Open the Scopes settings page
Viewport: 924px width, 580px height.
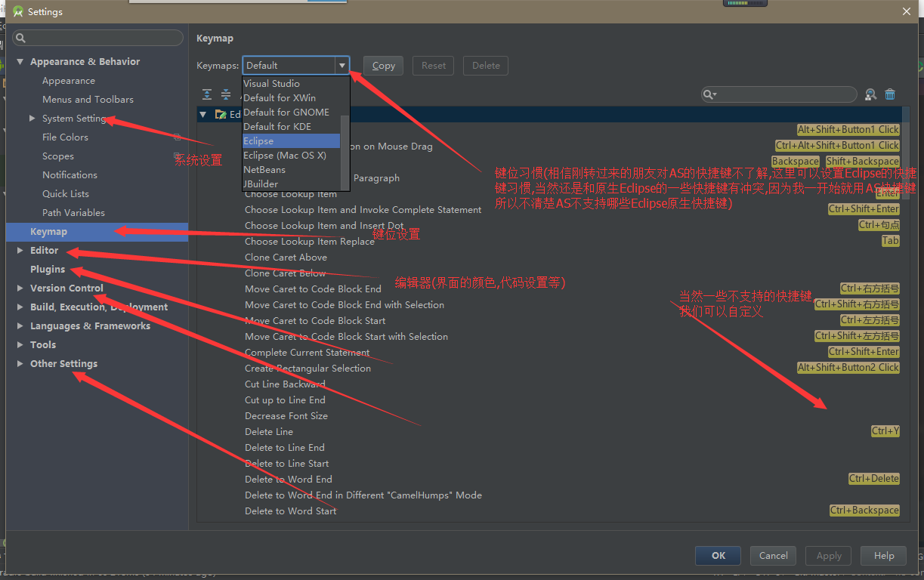pyautogui.click(x=58, y=156)
